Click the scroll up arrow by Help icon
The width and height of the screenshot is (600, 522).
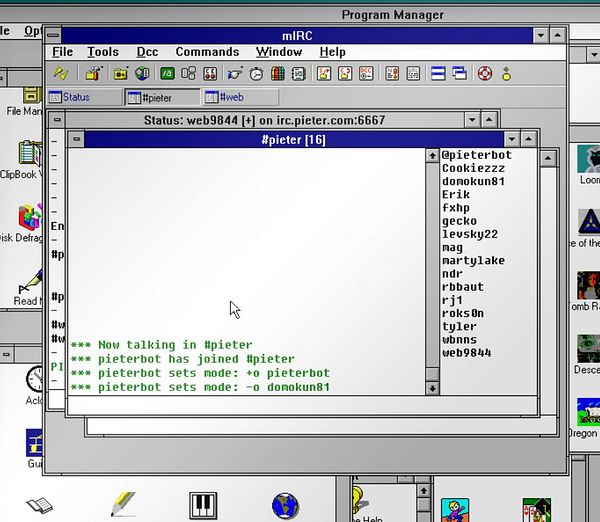pos(423,491)
